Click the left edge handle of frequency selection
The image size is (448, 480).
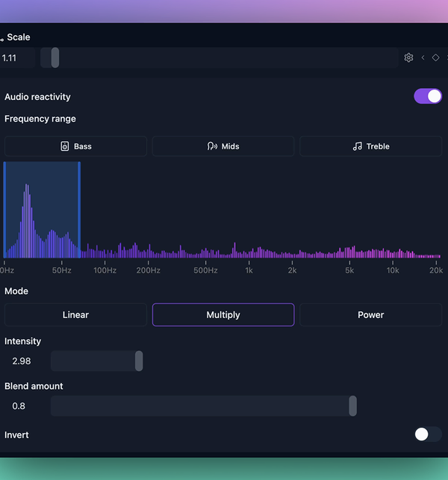pos(4,210)
